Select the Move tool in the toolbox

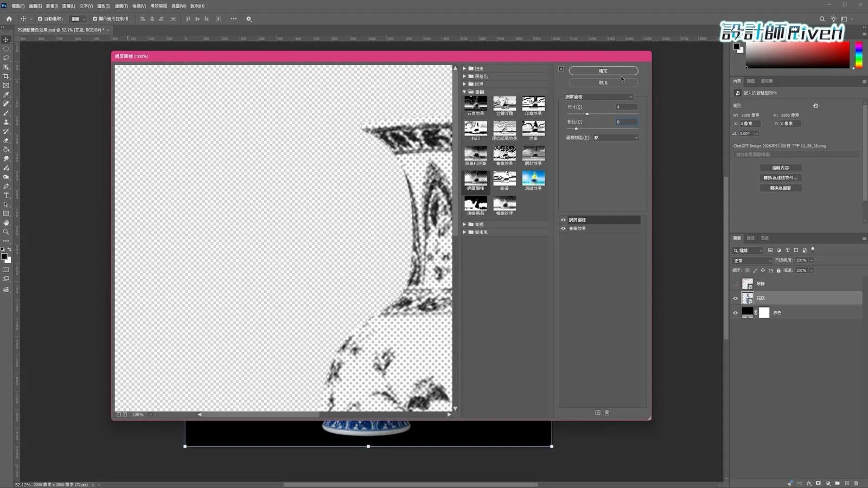pyautogui.click(x=6, y=40)
